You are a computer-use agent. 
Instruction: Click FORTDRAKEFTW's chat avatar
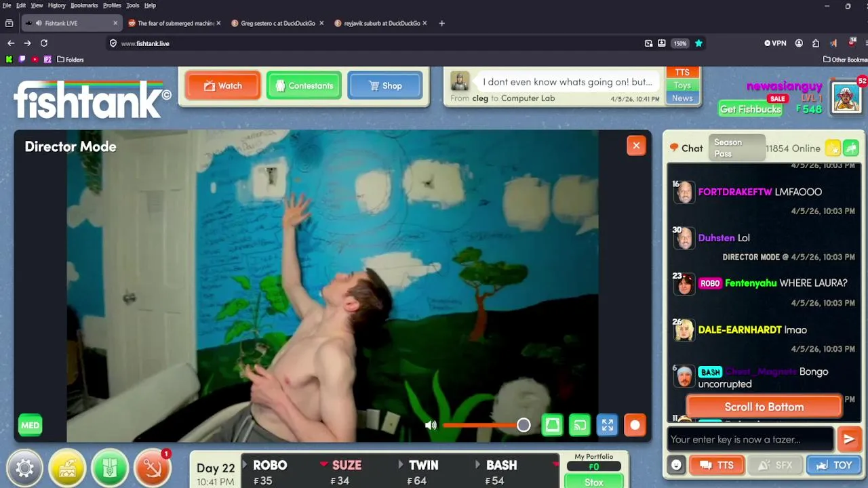pyautogui.click(x=684, y=192)
